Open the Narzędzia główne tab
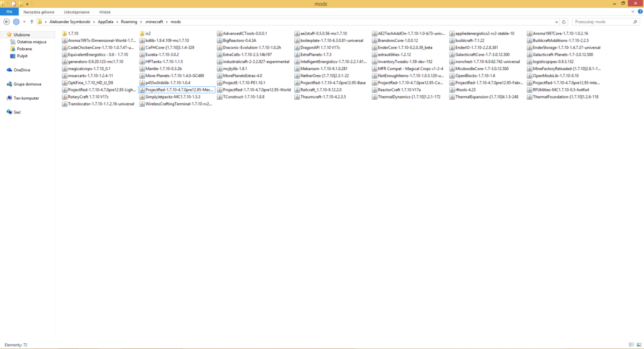 (x=39, y=12)
